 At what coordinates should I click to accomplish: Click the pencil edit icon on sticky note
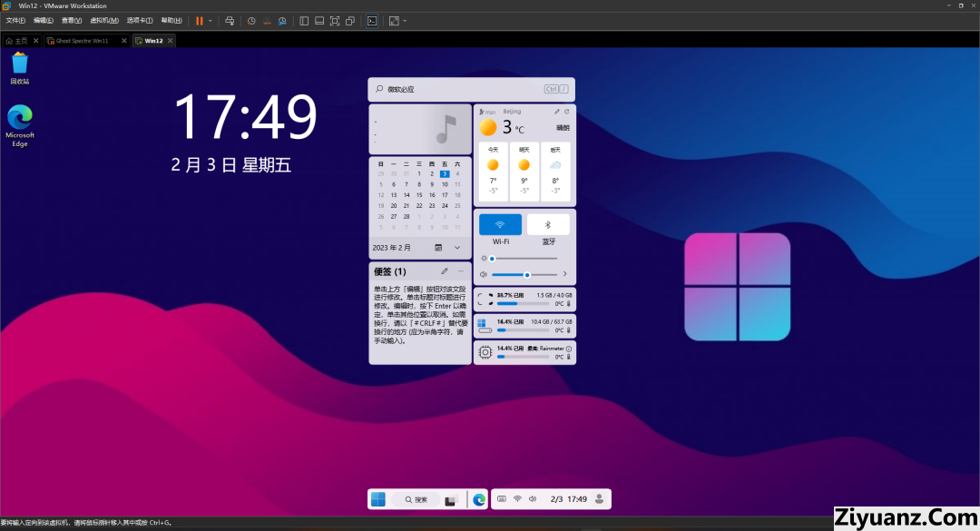tap(445, 271)
